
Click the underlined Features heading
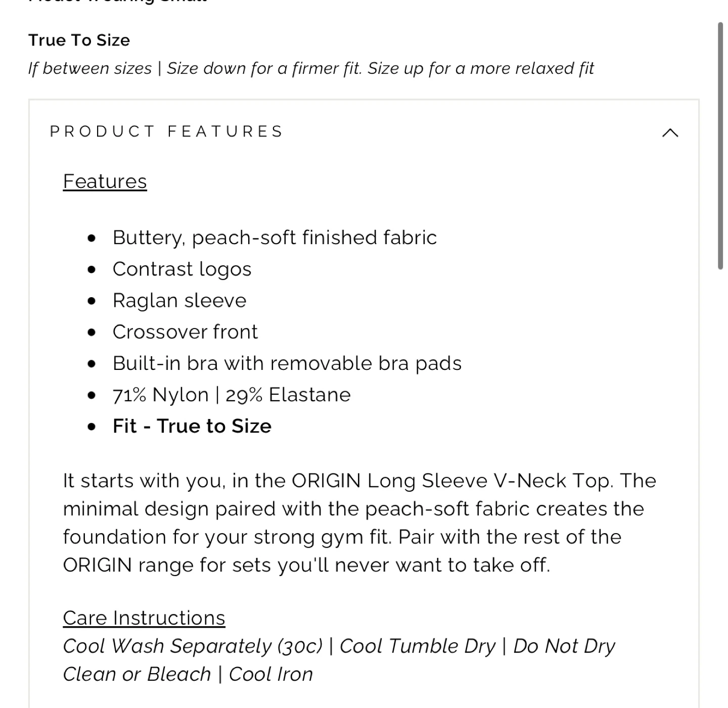(x=105, y=181)
